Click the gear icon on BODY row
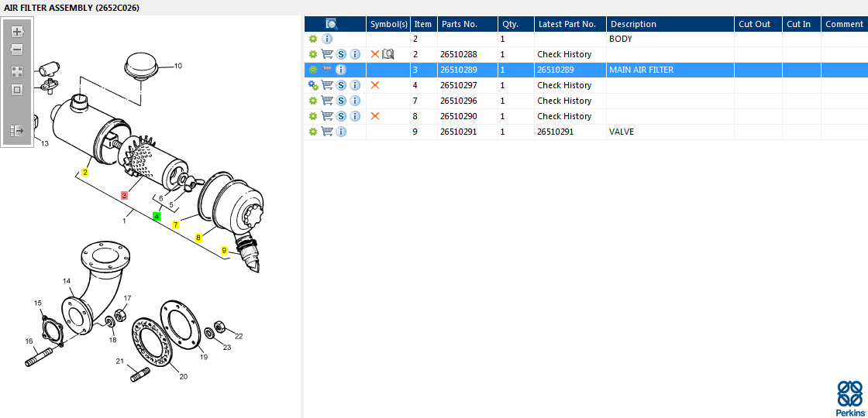 pyautogui.click(x=313, y=39)
